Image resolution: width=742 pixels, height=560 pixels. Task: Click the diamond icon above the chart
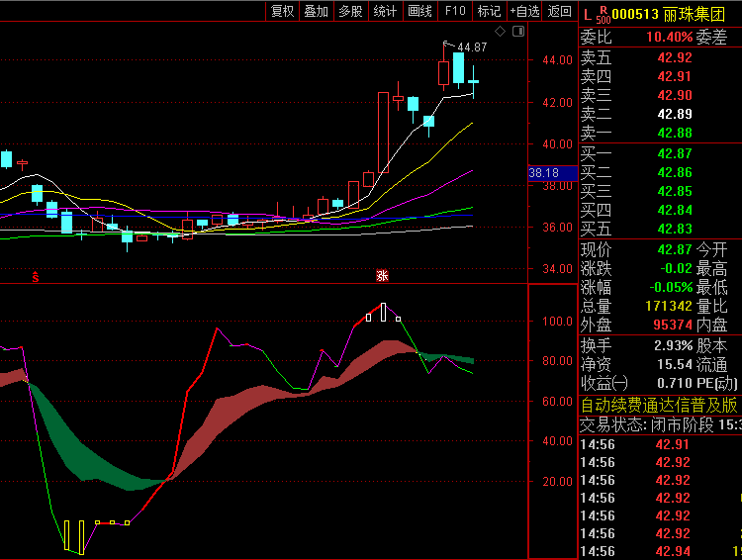click(501, 32)
